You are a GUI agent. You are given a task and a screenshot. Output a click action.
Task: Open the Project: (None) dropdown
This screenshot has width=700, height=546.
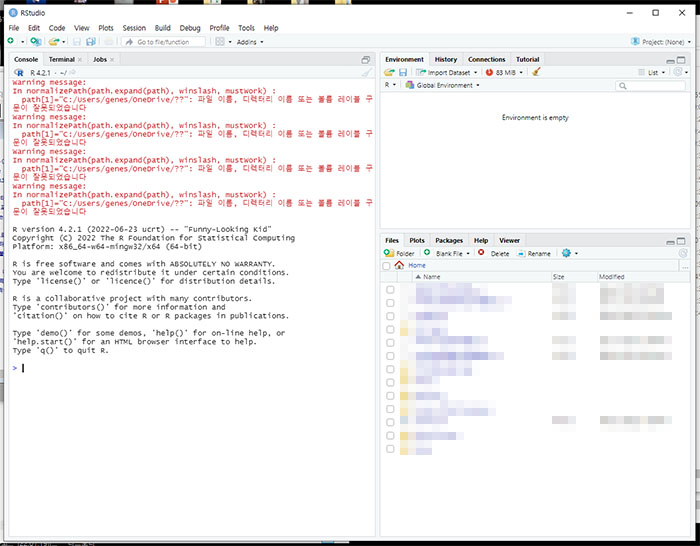(x=661, y=42)
